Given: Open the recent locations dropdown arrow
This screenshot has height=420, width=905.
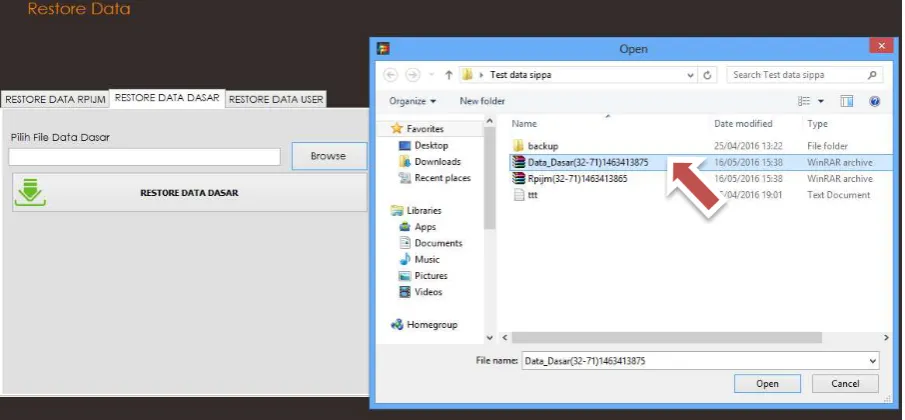Looking at the screenshot, I should [x=431, y=75].
